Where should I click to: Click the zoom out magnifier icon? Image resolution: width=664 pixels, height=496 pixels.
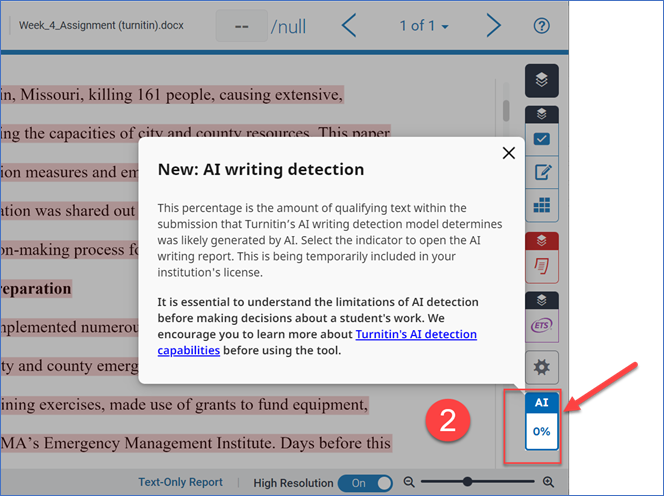tap(409, 482)
